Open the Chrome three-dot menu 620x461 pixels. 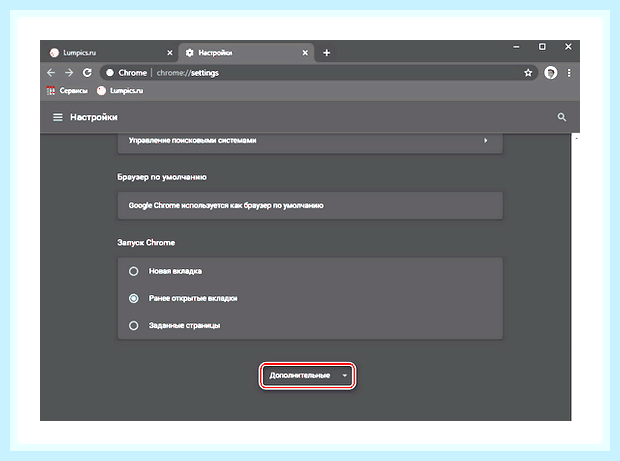click(x=569, y=73)
